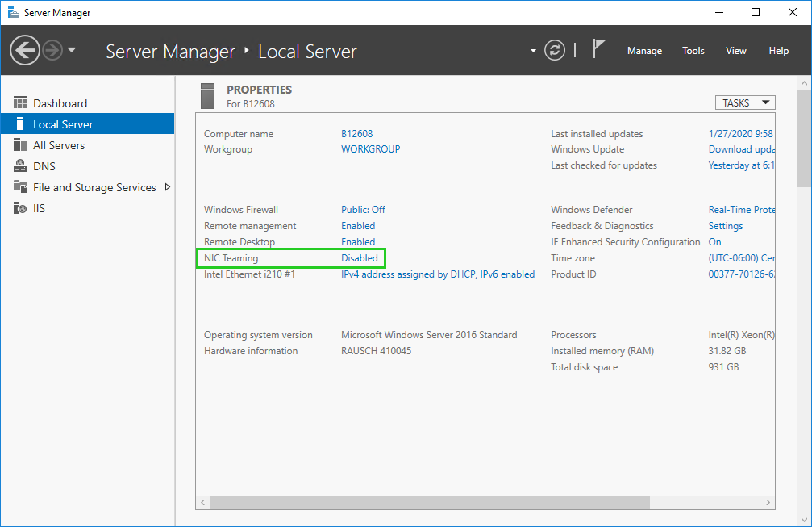This screenshot has width=812, height=527.
Task: Open the notifications flag icon
Action: [x=598, y=49]
